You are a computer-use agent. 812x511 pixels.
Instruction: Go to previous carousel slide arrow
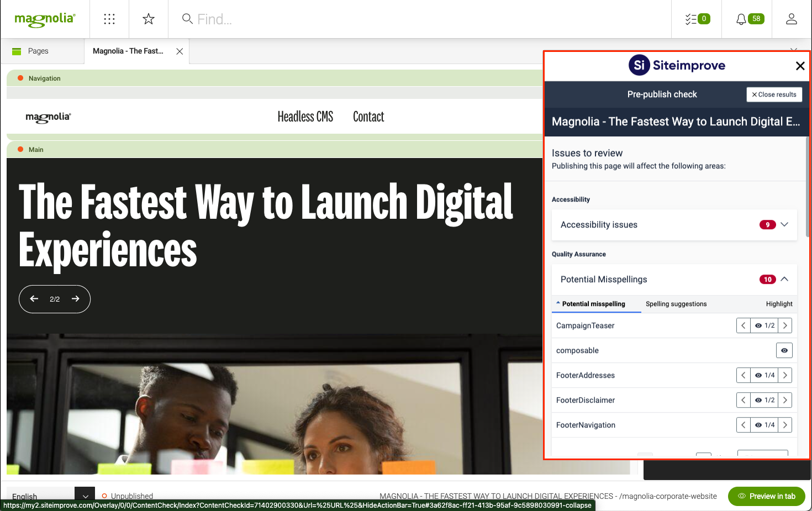pyautogui.click(x=34, y=299)
